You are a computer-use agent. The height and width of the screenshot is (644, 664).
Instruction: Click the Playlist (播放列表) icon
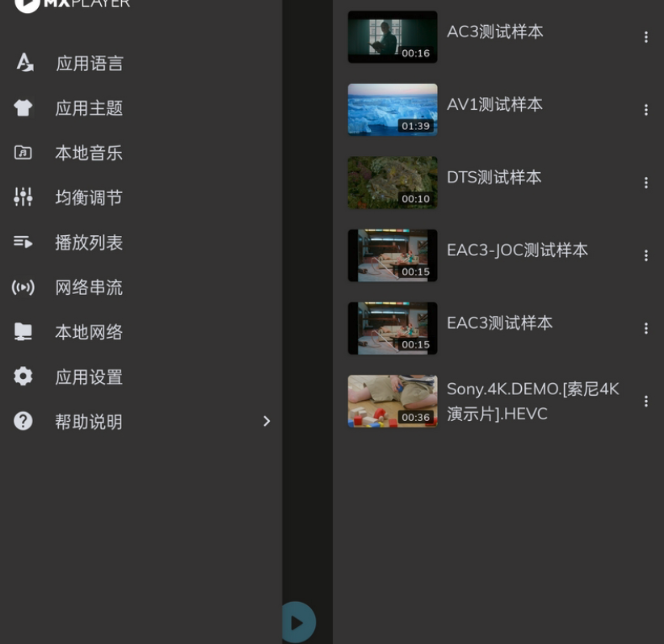tap(23, 242)
